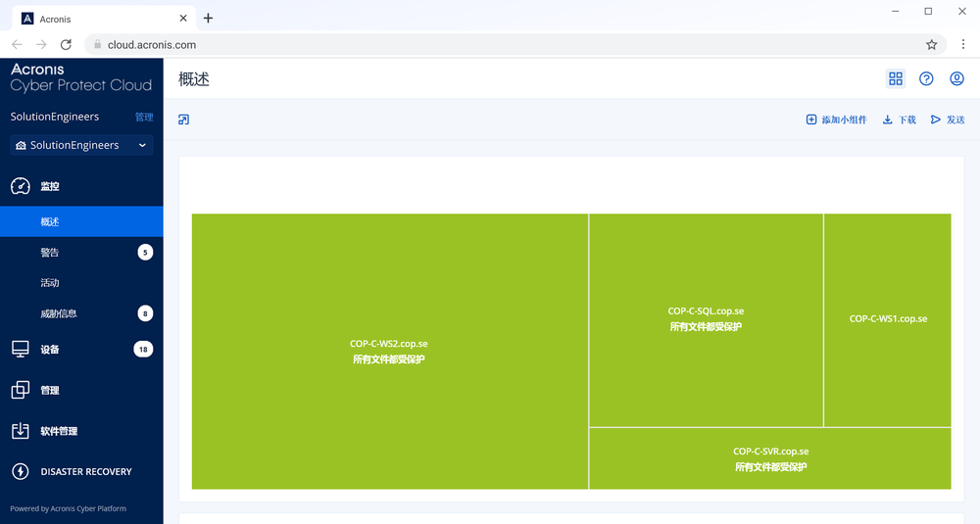This screenshot has width=980, height=524.
Task: Click the add widget plus icon
Action: pos(811,119)
